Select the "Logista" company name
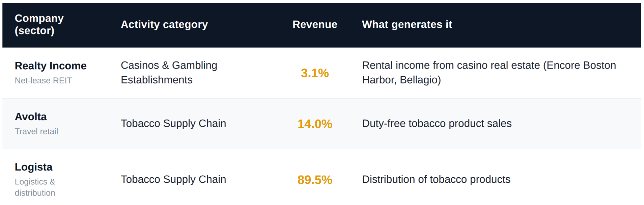Image resolution: width=644 pixels, height=205 pixels. click(34, 167)
